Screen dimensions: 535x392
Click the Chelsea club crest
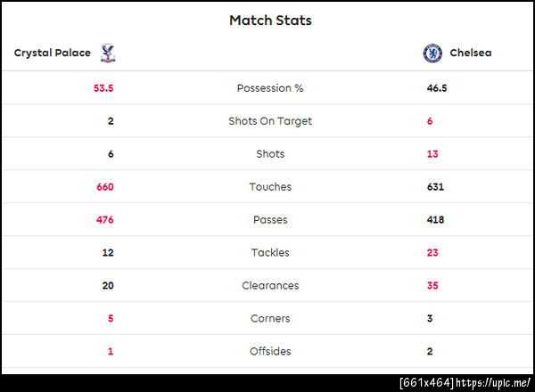pyautogui.click(x=432, y=53)
